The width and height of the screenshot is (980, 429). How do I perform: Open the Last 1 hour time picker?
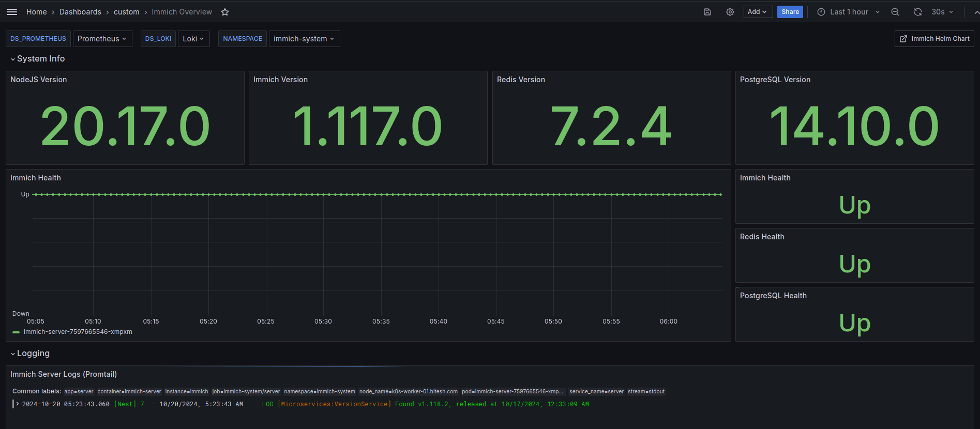[848, 12]
